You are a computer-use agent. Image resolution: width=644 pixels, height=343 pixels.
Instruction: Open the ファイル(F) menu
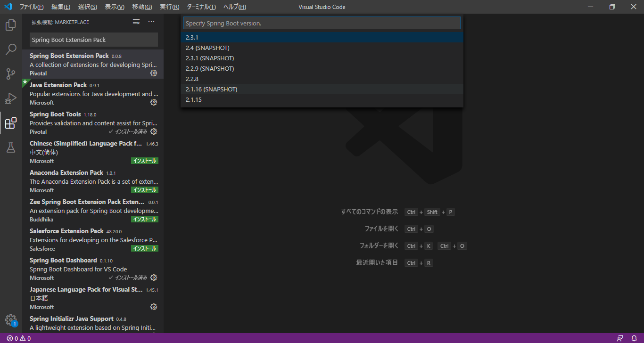(x=31, y=7)
